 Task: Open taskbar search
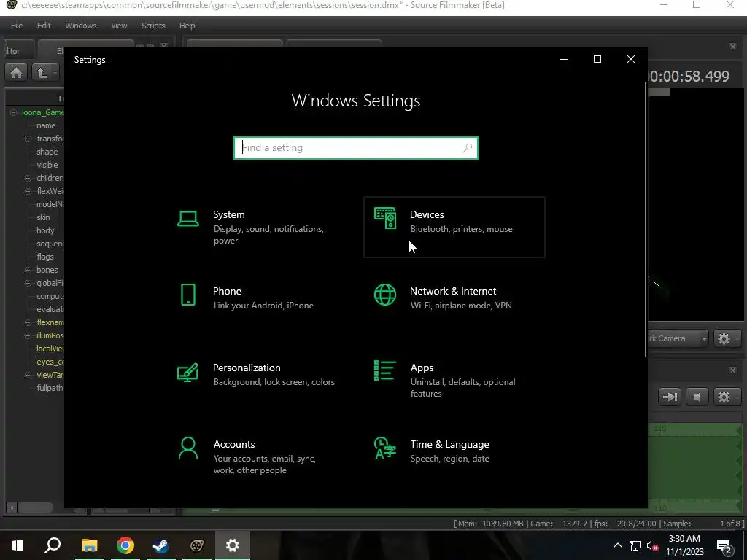tap(53, 545)
